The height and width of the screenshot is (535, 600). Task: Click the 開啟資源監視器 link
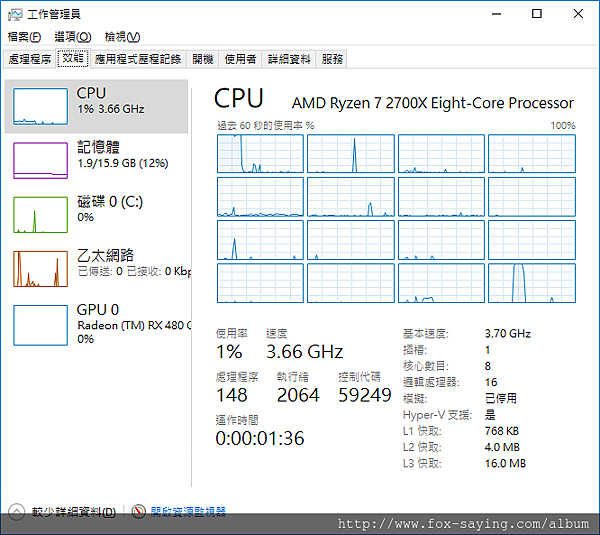pyautogui.click(x=188, y=512)
